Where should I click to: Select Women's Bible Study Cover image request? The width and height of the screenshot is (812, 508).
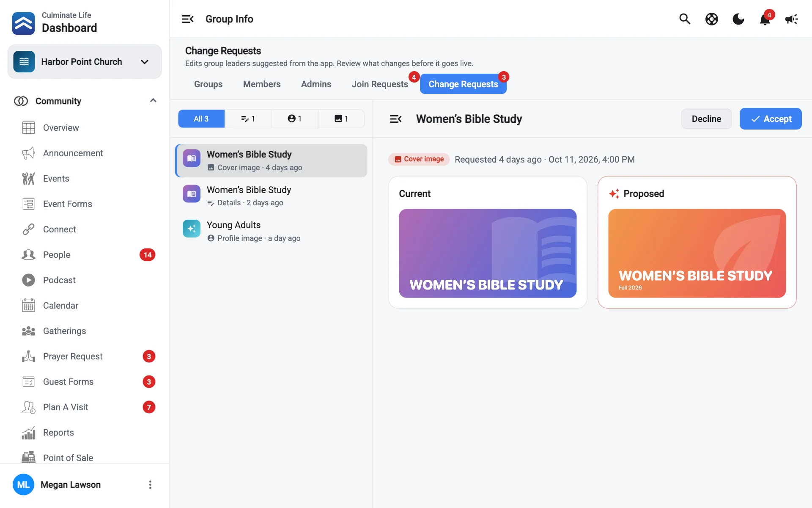pyautogui.click(x=271, y=160)
